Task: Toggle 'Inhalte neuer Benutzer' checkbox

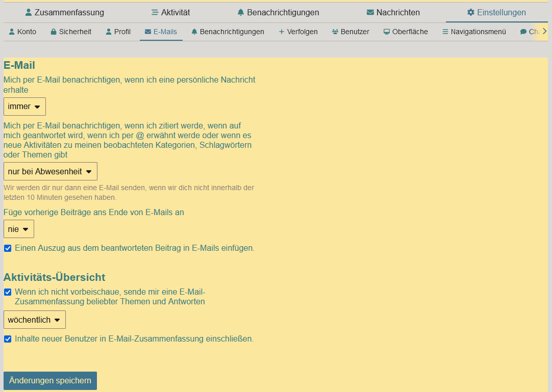Action: pos(8,339)
